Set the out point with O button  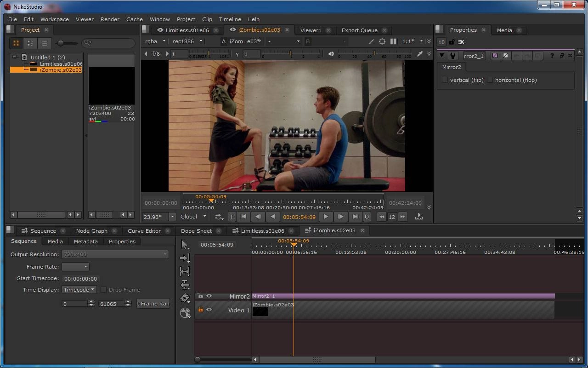[x=367, y=217]
